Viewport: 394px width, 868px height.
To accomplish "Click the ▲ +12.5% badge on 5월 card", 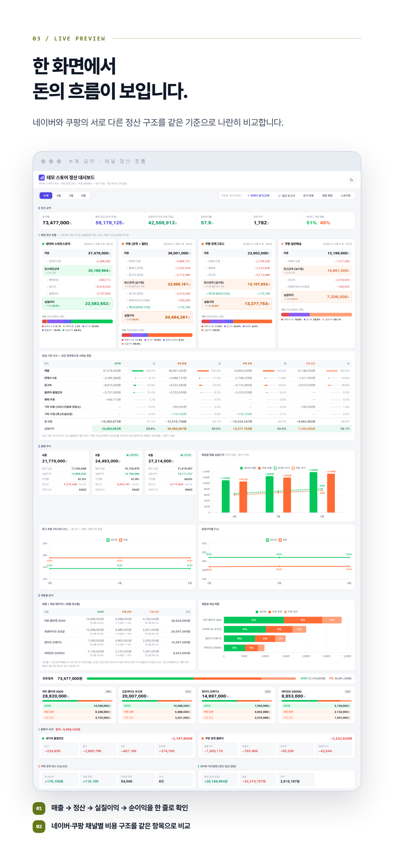I will point(132,455).
